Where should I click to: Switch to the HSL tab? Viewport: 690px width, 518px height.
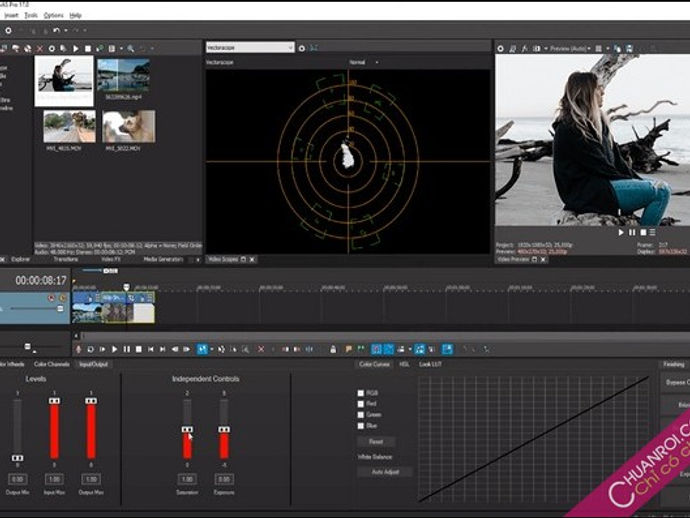[404, 364]
